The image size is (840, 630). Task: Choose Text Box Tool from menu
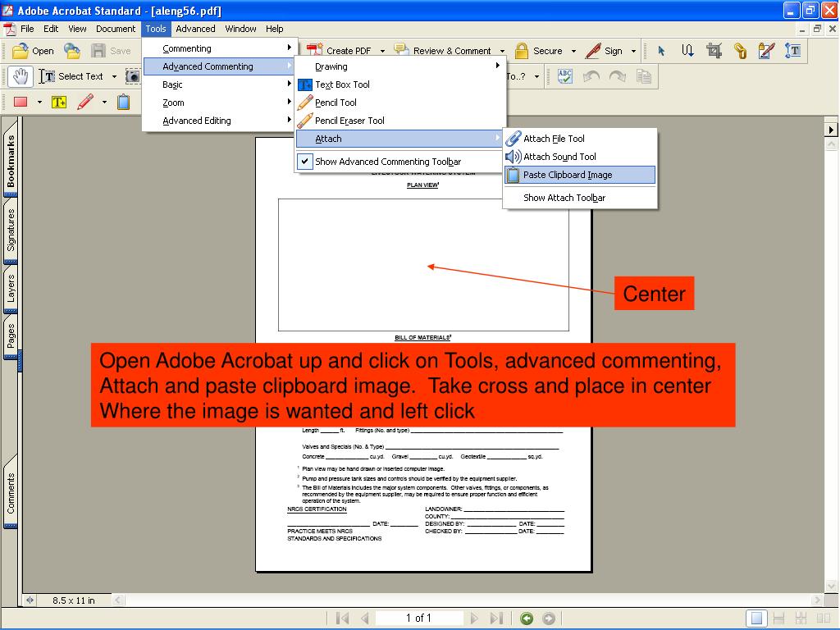pyautogui.click(x=400, y=84)
